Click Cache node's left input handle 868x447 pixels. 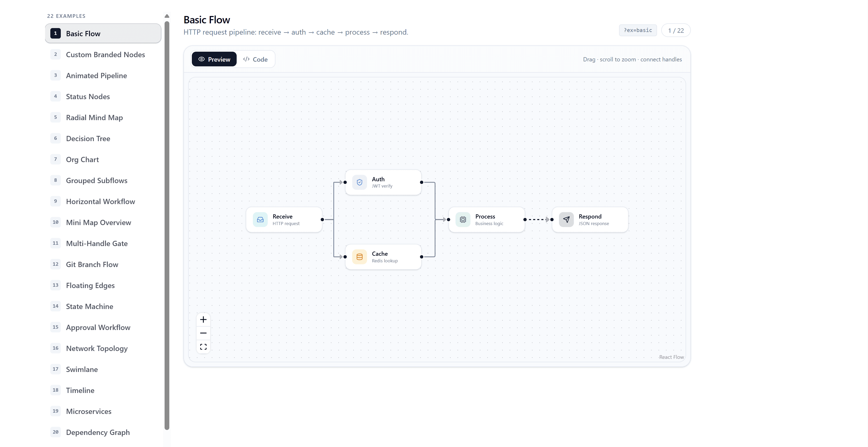(345, 257)
